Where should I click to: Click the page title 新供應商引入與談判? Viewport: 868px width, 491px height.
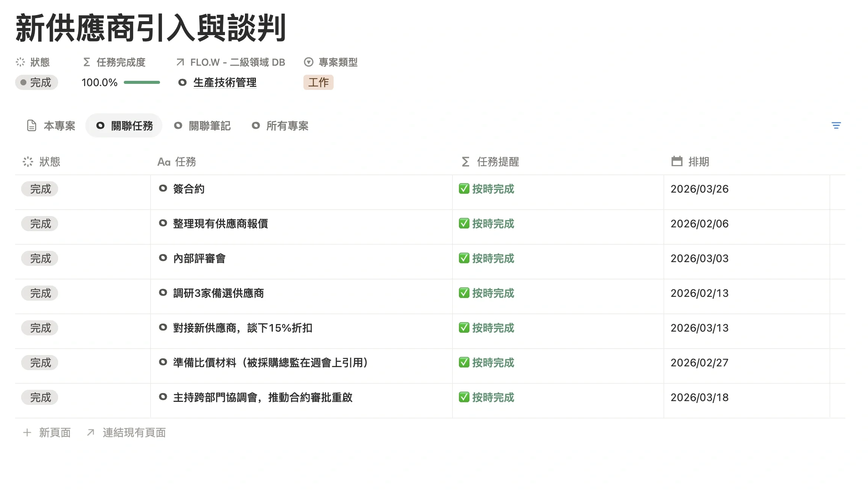(151, 28)
